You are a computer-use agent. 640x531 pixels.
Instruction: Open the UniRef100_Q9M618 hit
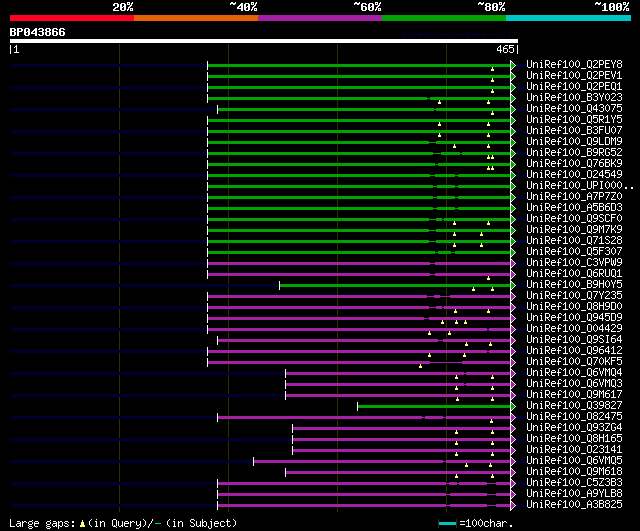click(x=574, y=472)
